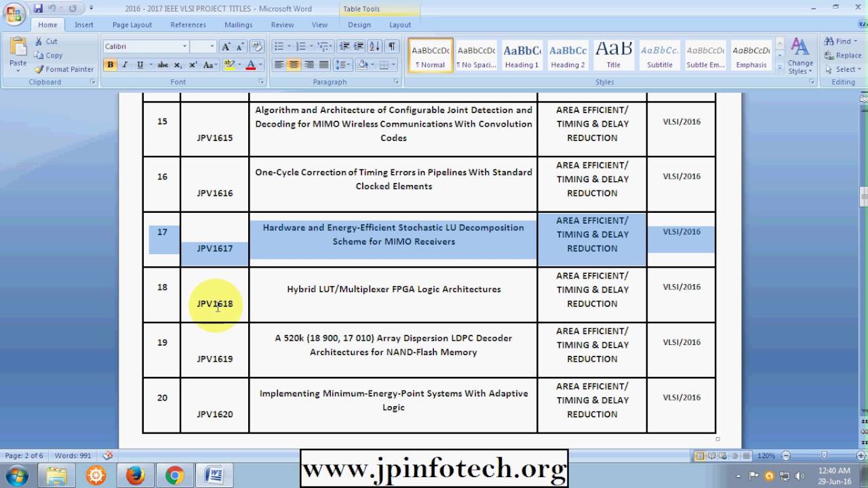Shrink font size with the A-down icon
Viewport: 868px width, 488px height.
(x=240, y=46)
